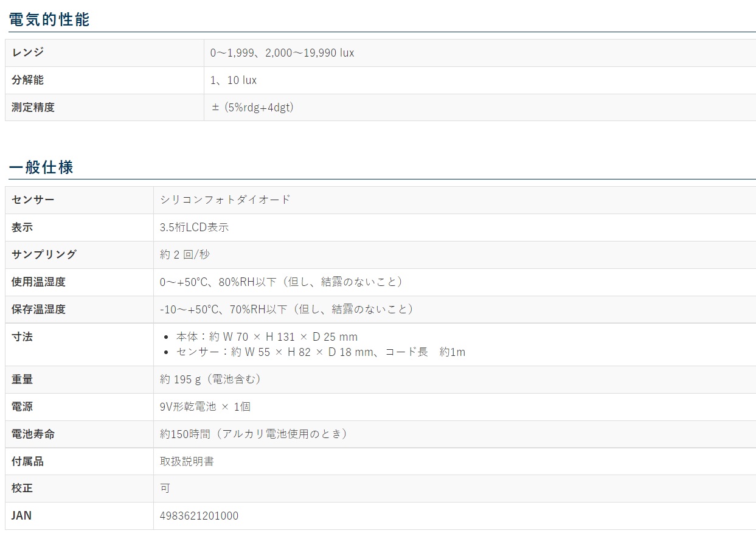The width and height of the screenshot is (756, 536).
Task: Click the 約 195 g weight value
Action: [x=210, y=380]
